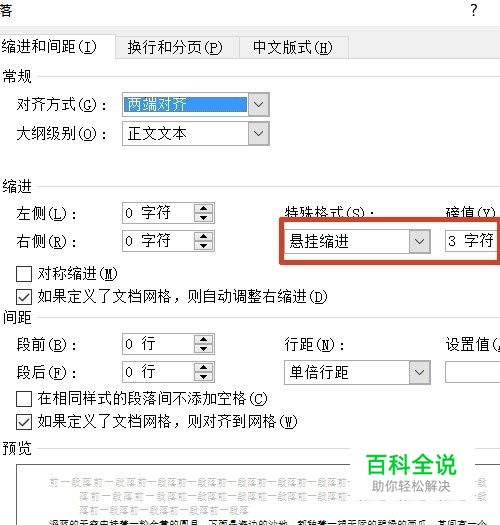This screenshot has height=525, width=500.
Task: Click the 段后 spacing value field
Action: pos(158,372)
